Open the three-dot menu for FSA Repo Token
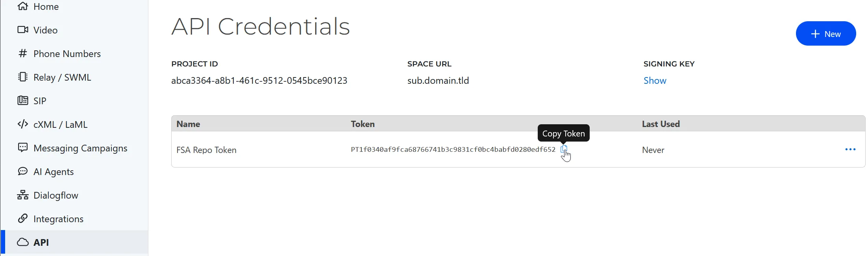This screenshot has width=868, height=256. point(850,149)
